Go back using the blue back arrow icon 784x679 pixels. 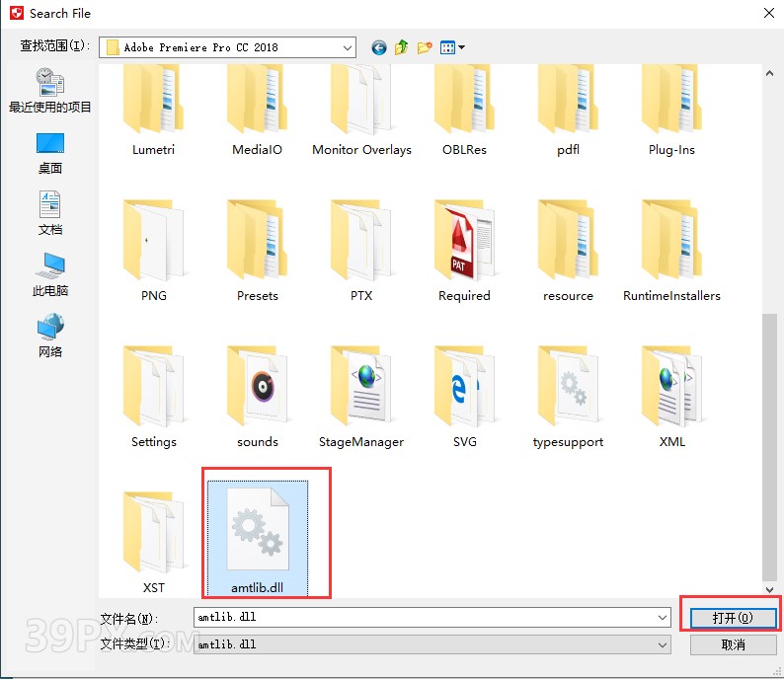coord(379,47)
